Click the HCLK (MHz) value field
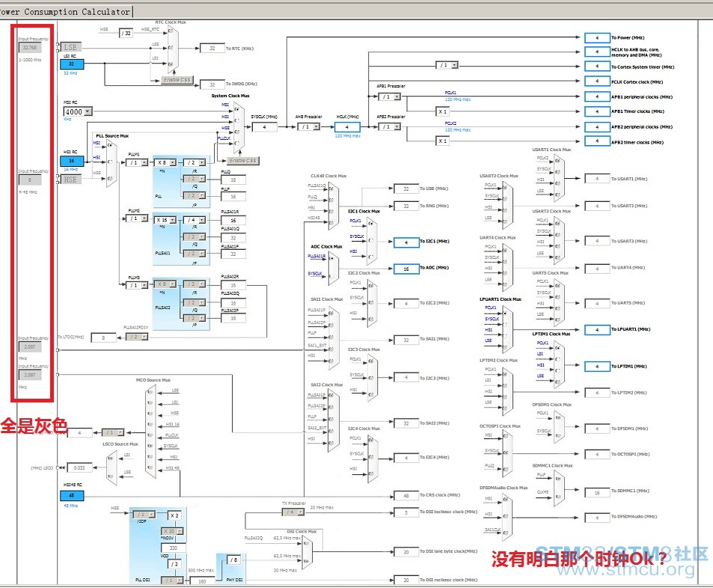The width and height of the screenshot is (713, 588). pyautogui.click(x=347, y=127)
